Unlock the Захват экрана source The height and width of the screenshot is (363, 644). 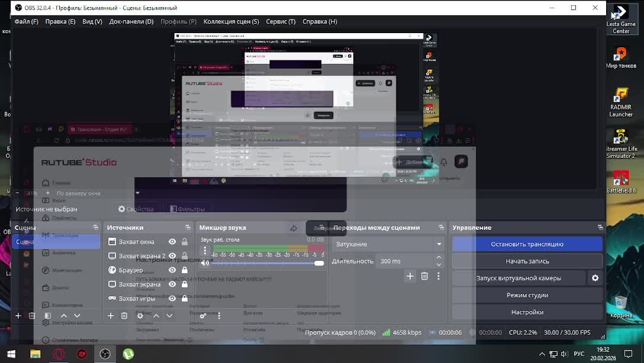point(185,284)
